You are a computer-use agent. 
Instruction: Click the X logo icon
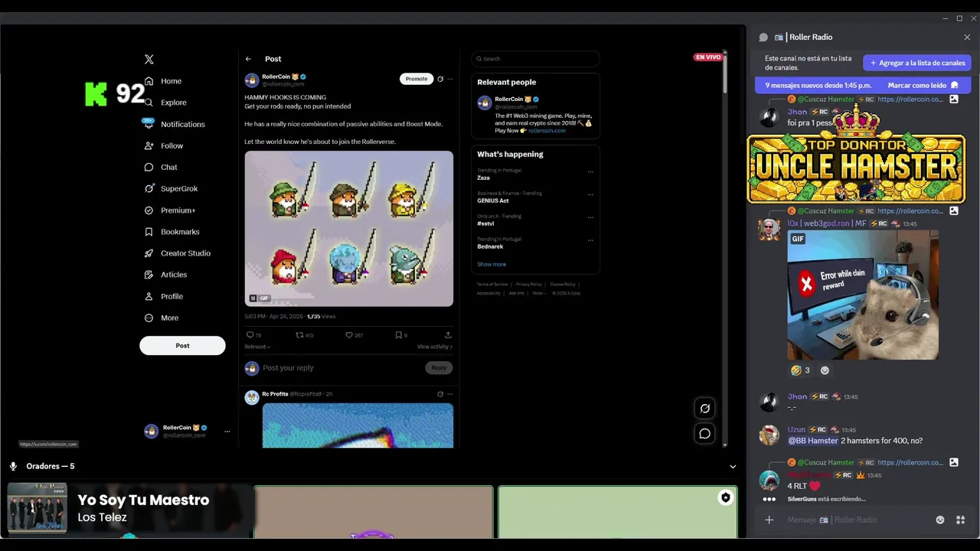pos(149,59)
